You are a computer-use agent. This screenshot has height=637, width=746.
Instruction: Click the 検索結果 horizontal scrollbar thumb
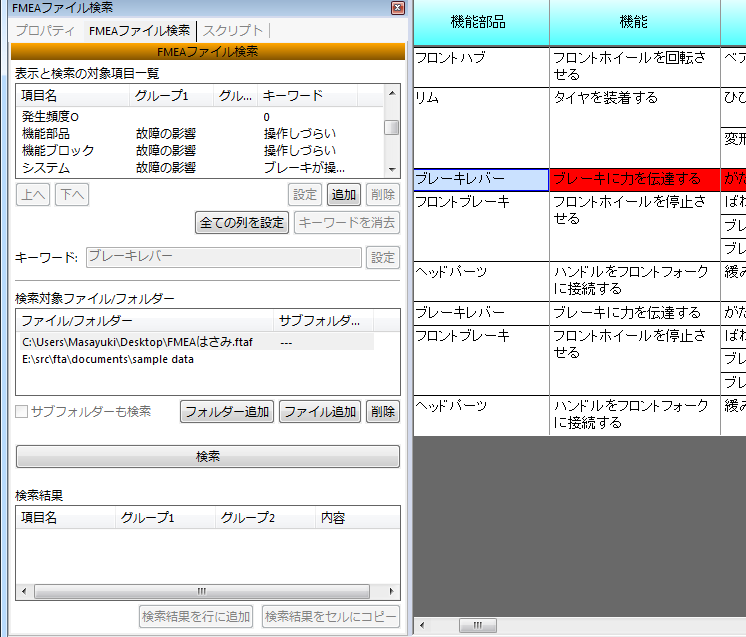click(202, 591)
